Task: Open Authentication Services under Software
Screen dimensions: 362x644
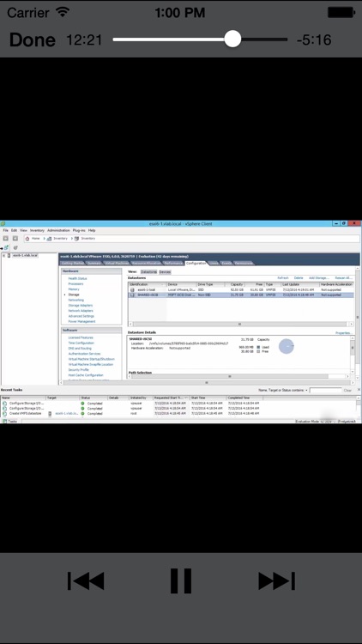Action: [x=85, y=354]
